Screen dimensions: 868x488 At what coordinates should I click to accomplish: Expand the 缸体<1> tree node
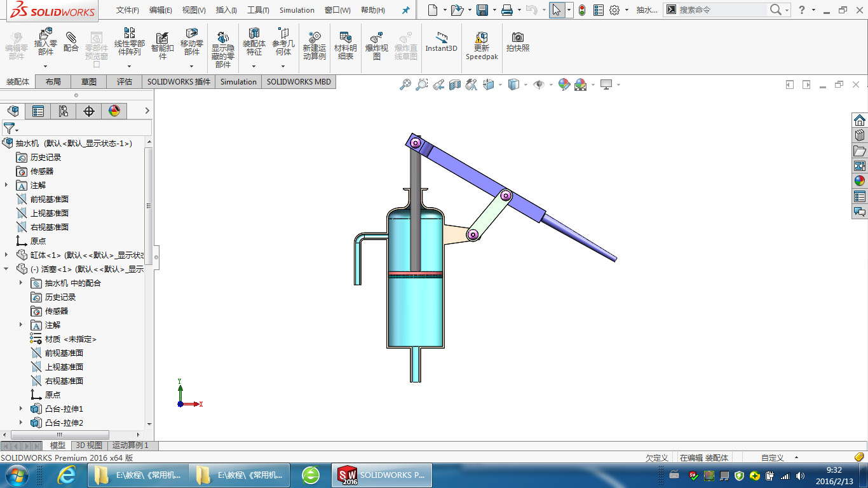point(7,255)
